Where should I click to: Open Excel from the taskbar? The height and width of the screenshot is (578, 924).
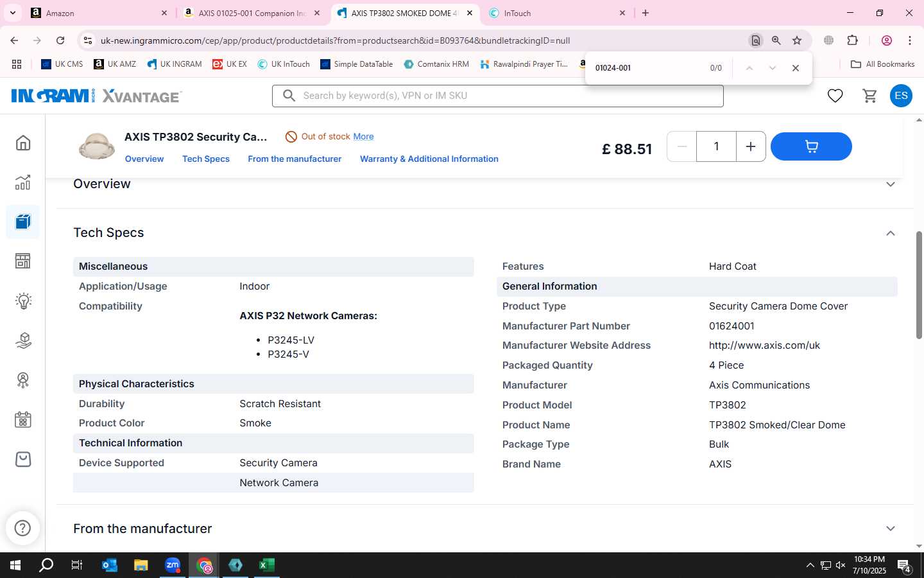pyautogui.click(x=266, y=565)
